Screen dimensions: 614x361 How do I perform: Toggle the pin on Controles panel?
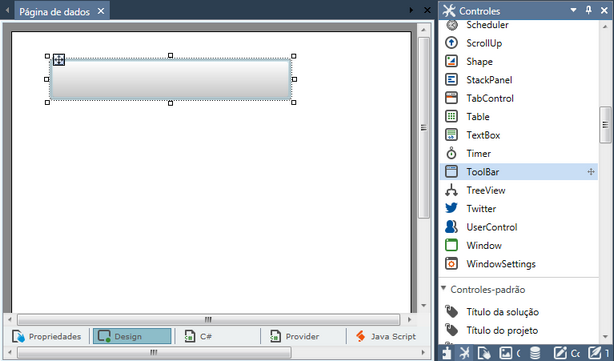(589, 10)
